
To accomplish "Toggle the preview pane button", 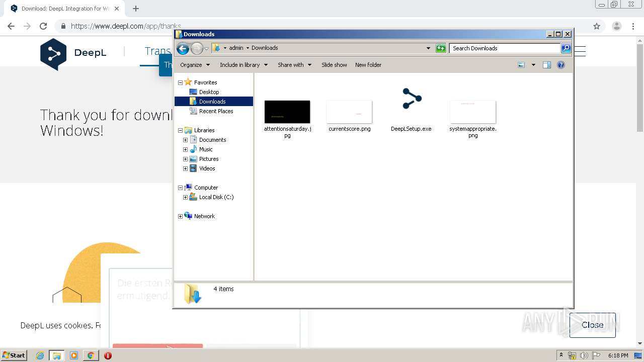I will pyautogui.click(x=547, y=65).
